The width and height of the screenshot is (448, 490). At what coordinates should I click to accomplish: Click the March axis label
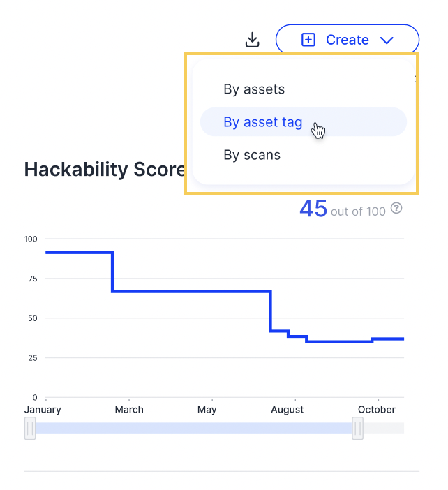(129, 409)
